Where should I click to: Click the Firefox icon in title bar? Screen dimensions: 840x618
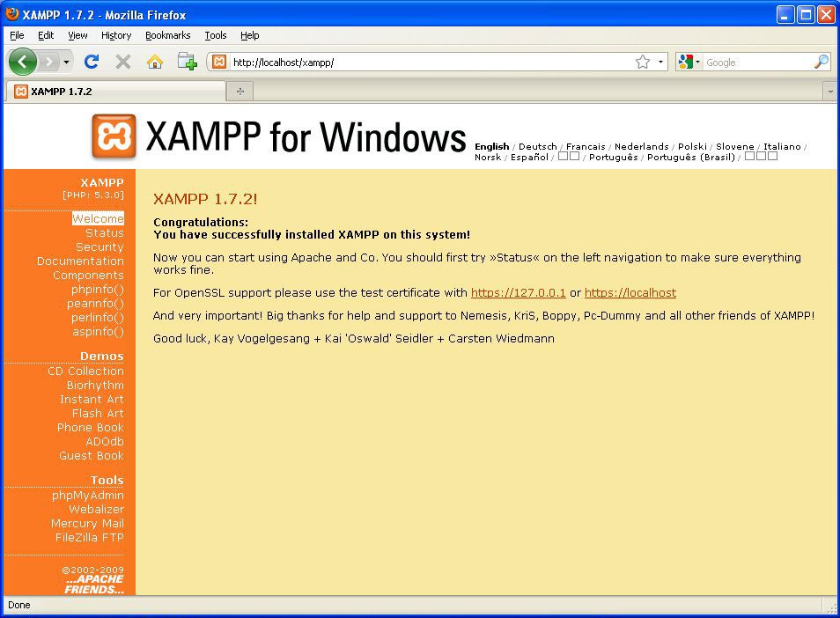pyautogui.click(x=12, y=14)
